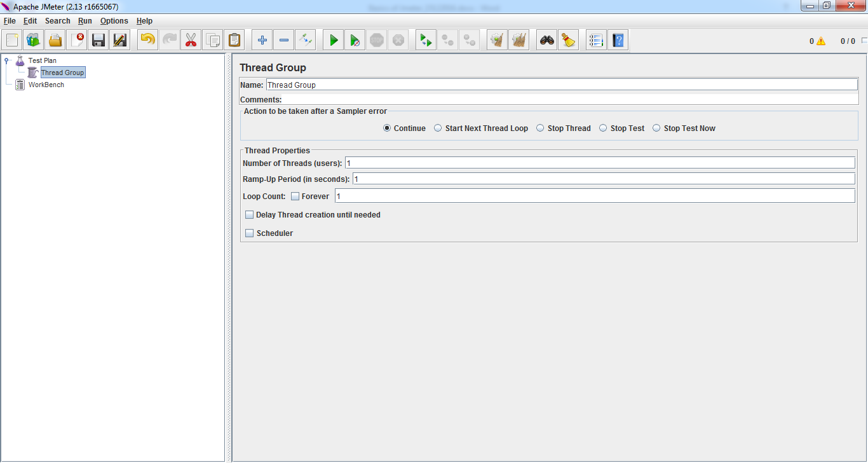Select the Continue radio button
The height and width of the screenshot is (463, 868).
[387, 128]
